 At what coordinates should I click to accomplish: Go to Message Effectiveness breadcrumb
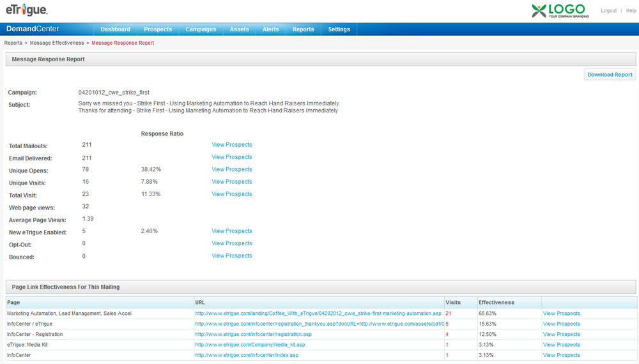click(x=57, y=43)
